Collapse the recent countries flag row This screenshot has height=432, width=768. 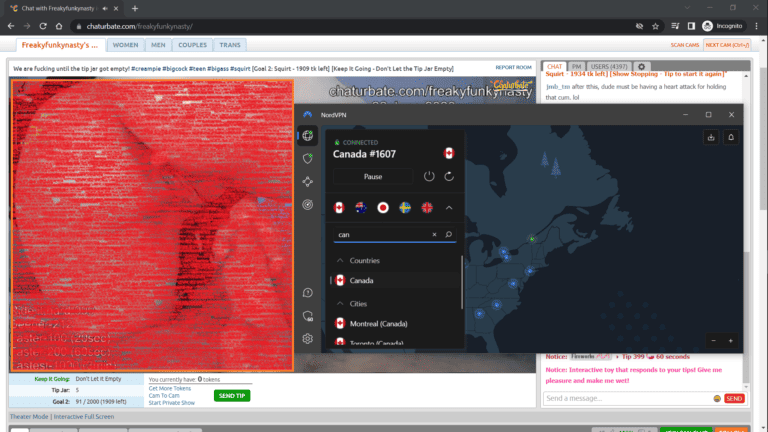point(449,208)
